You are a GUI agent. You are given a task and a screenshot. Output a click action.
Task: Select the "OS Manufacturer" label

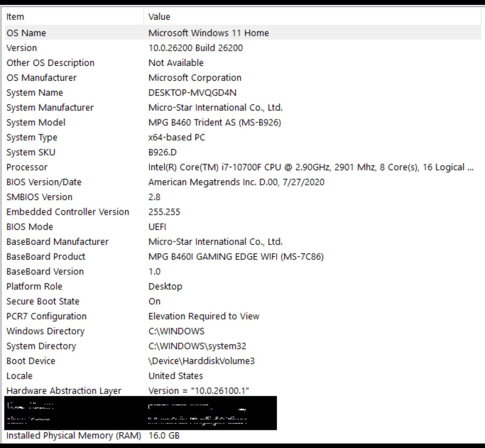pyautogui.click(x=41, y=78)
